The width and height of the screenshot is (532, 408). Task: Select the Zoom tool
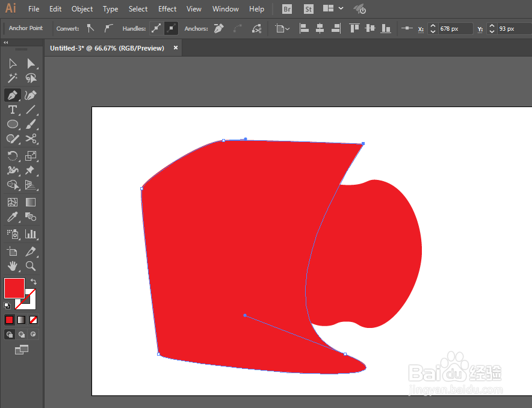coord(31,266)
